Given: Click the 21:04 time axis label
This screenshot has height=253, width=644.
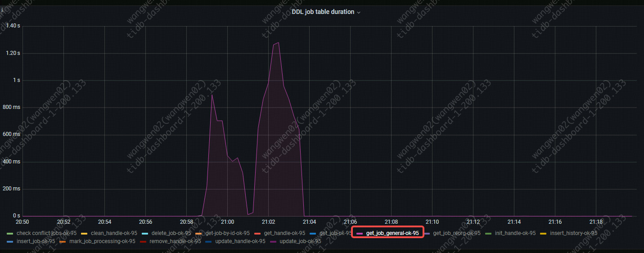Looking at the screenshot, I should pos(309,222).
